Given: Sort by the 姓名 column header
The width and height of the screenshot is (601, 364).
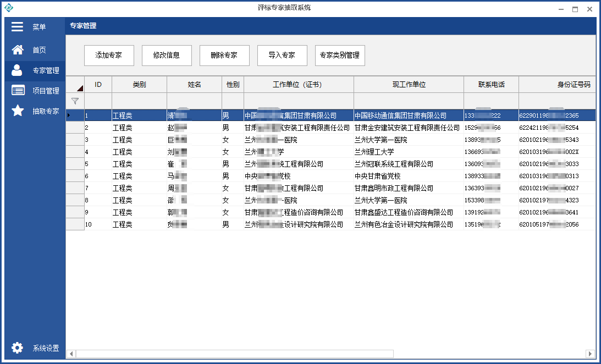Looking at the screenshot, I should 194,85.
